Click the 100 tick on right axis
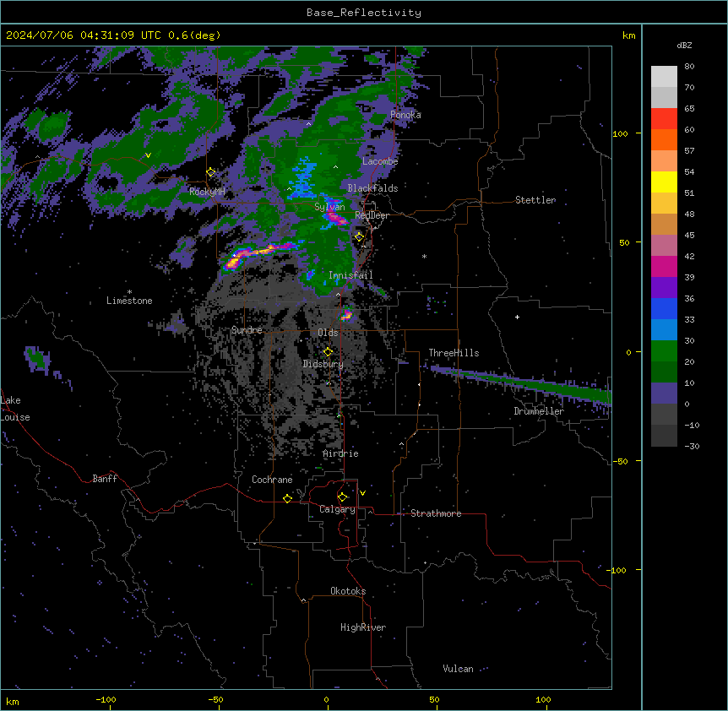The width and height of the screenshot is (728, 711). (x=620, y=133)
